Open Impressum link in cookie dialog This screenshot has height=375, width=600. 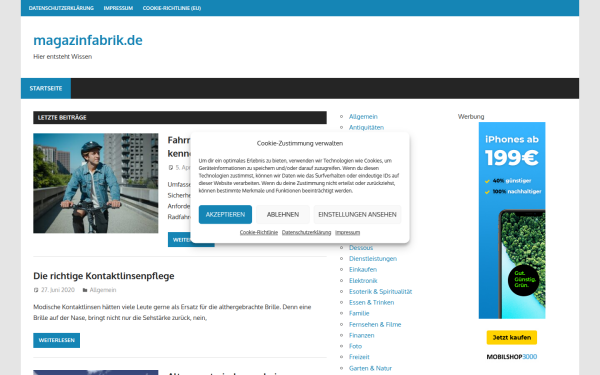pyautogui.click(x=347, y=232)
